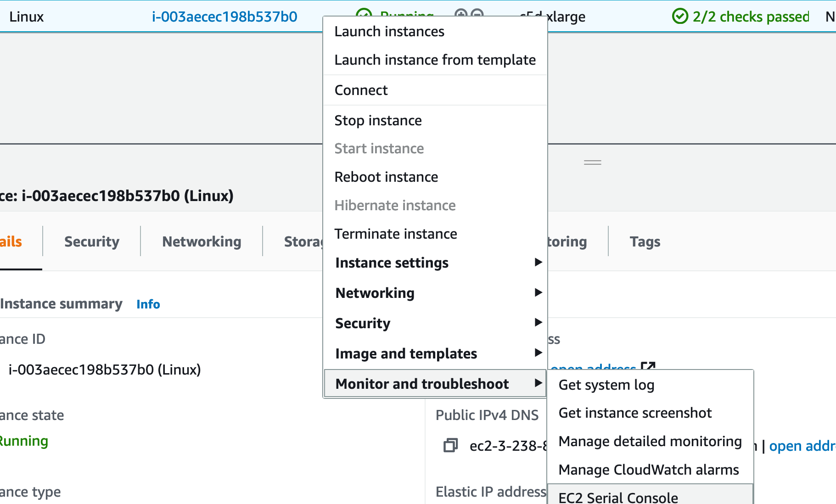Open the EC2 Serial Console
This screenshot has height=504, width=836.
pyautogui.click(x=618, y=497)
